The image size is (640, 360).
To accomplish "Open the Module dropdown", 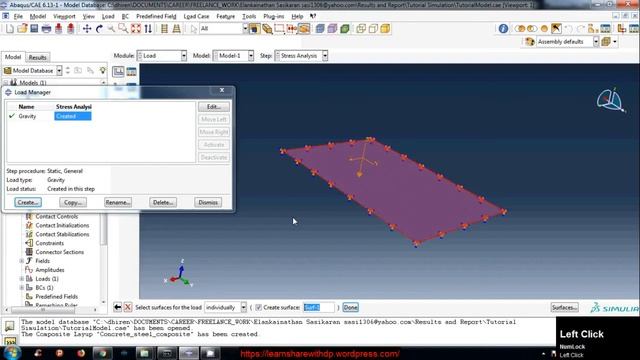I will pyautogui.click(x=162, y=56).
